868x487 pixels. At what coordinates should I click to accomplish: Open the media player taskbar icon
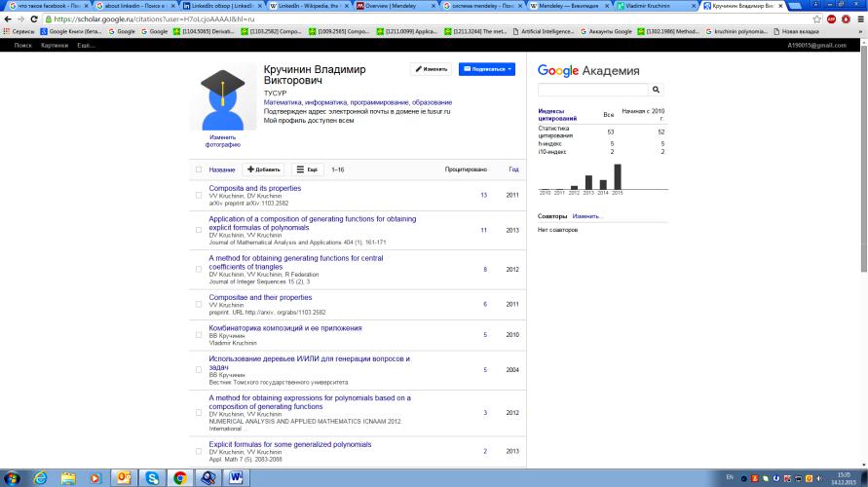tap(94, 477)
